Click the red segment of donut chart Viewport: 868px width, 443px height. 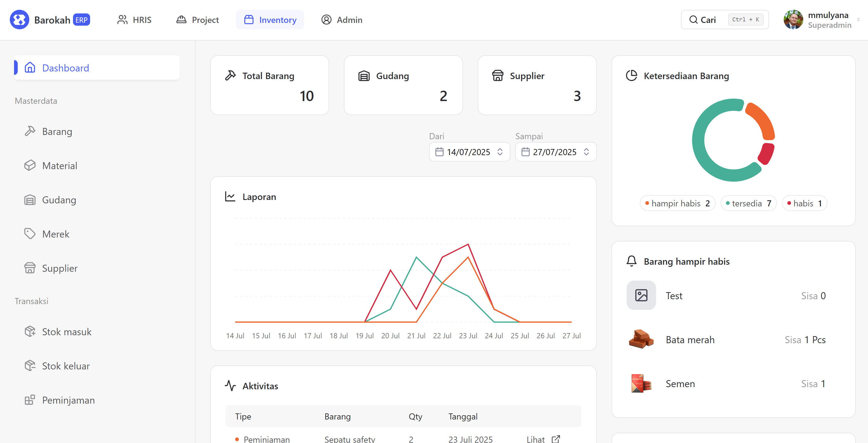click(x=766, y=154)
